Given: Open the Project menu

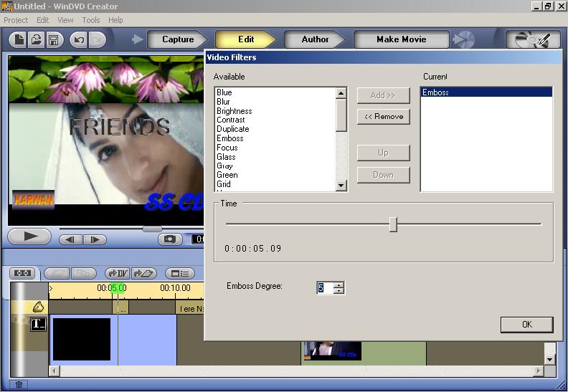Looking at the screenshot, I should 16,20.
